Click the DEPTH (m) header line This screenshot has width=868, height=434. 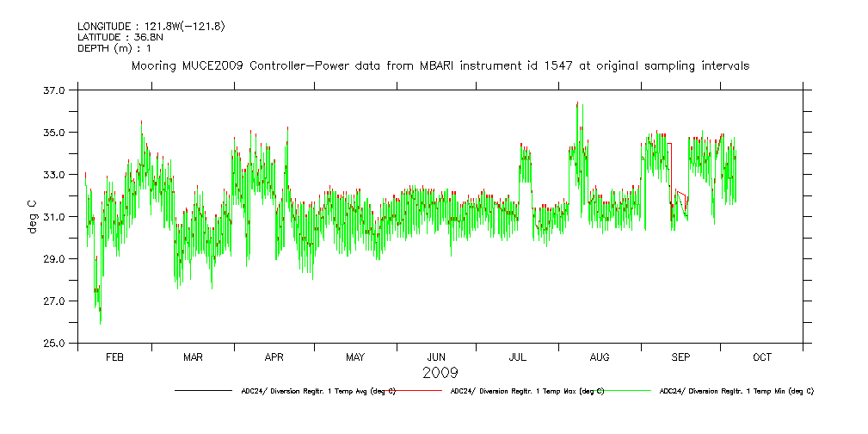coord(114,48)
